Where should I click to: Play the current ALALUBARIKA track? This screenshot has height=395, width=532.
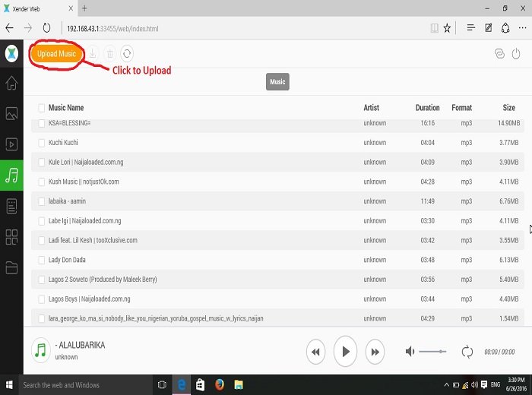pos(345,352)
